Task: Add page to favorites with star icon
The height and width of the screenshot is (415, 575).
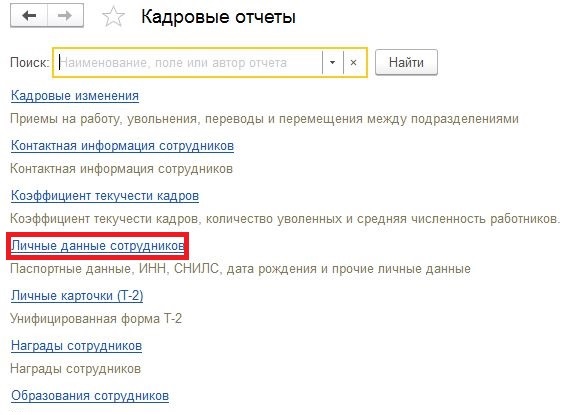Action: pos(113,17)
